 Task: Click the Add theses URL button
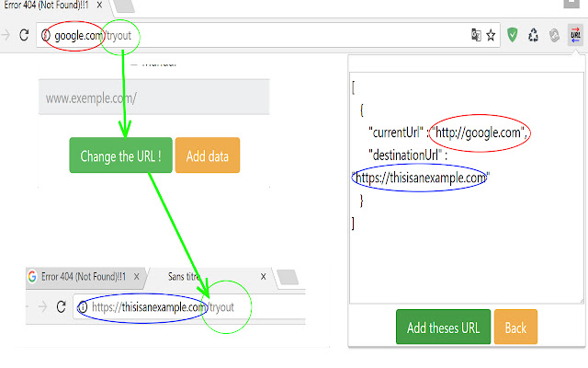coord(443,327)
